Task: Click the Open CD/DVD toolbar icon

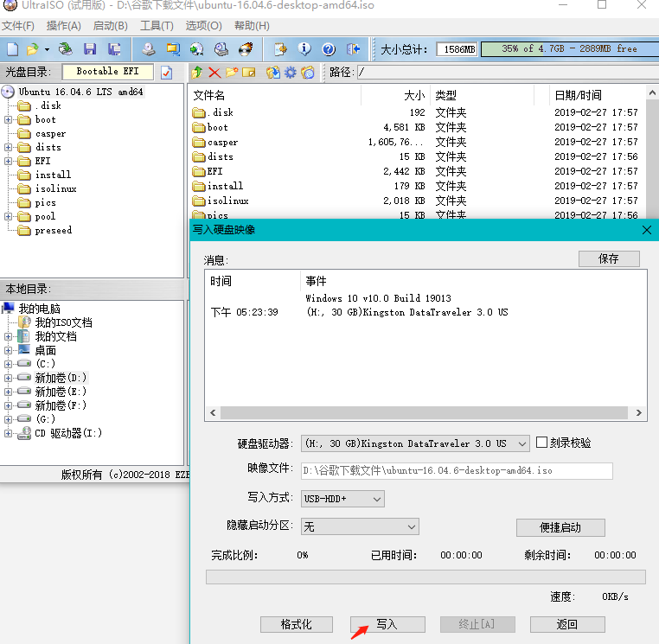Action: pyautogui.click(x=65, y=49)
